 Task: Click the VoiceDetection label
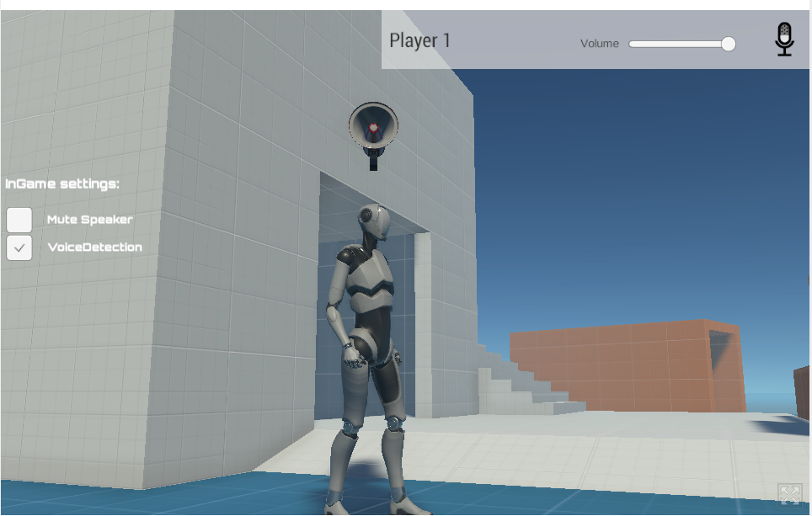(x=95, y=247)
